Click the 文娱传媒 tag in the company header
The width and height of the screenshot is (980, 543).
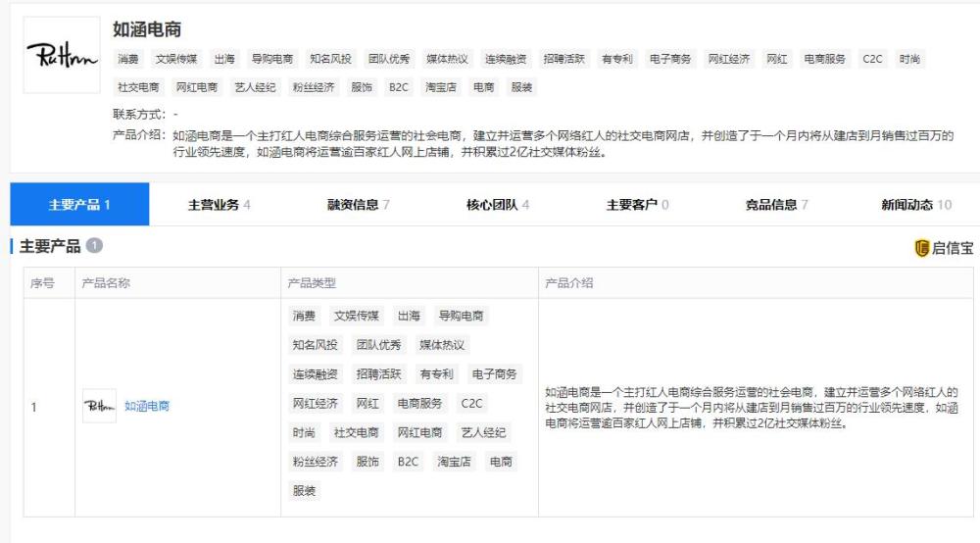[176, 59]
